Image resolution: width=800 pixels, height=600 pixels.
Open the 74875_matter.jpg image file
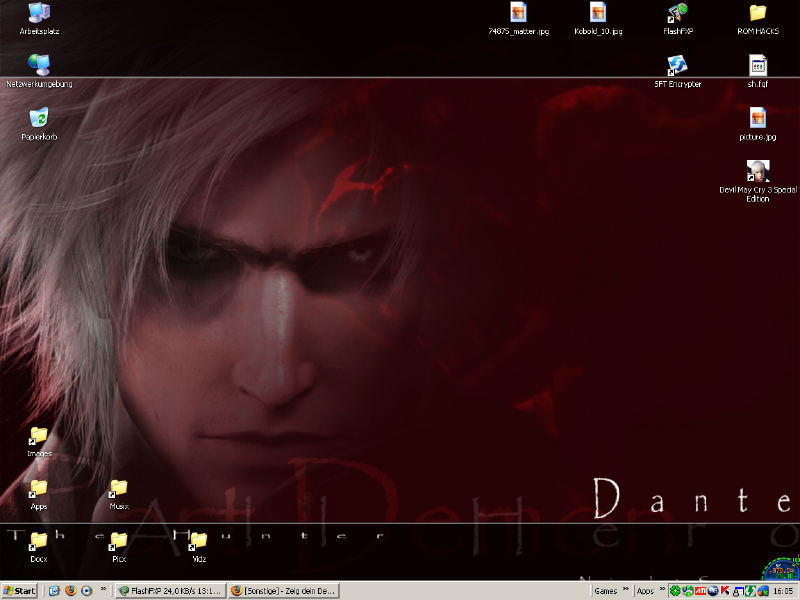point(518,18)
